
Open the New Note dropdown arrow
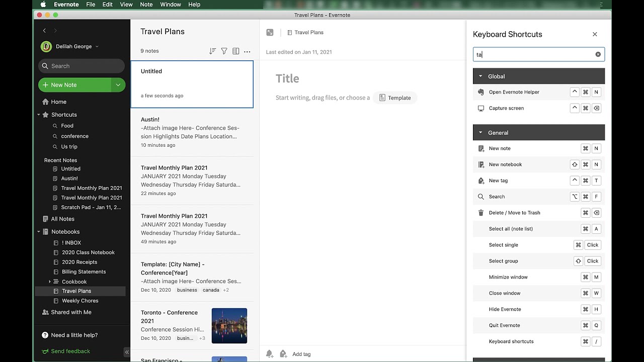click(118, 85)
